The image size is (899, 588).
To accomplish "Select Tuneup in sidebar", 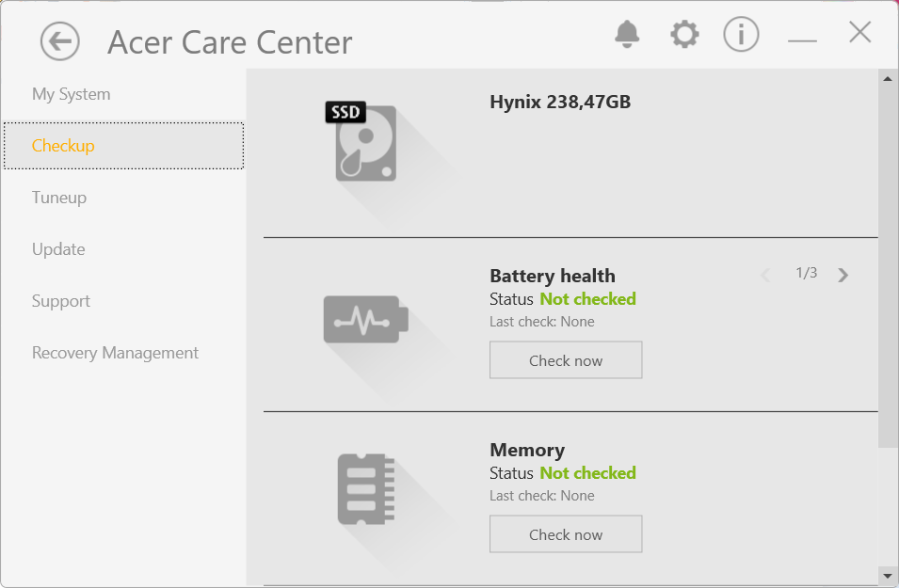I will click(x=59, y=198).
